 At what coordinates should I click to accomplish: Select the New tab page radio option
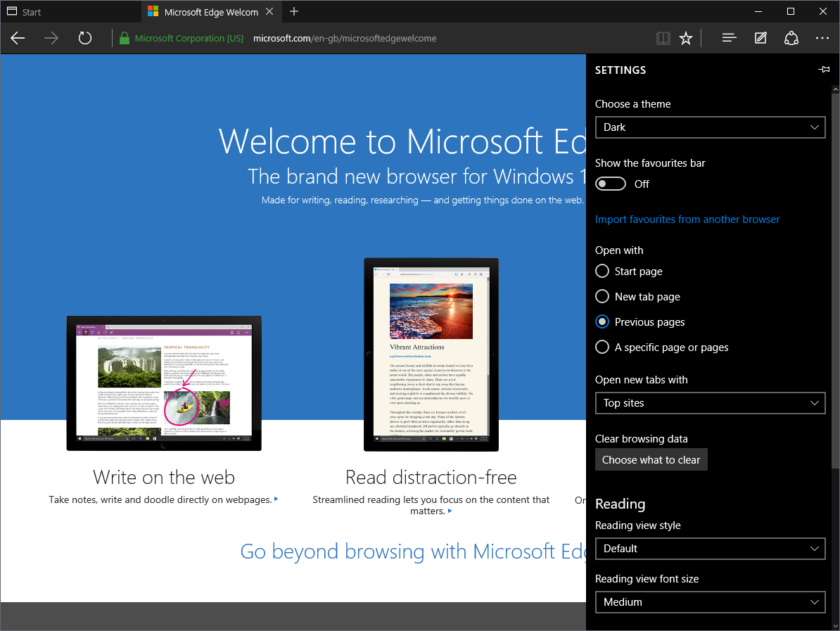point(602,297)
